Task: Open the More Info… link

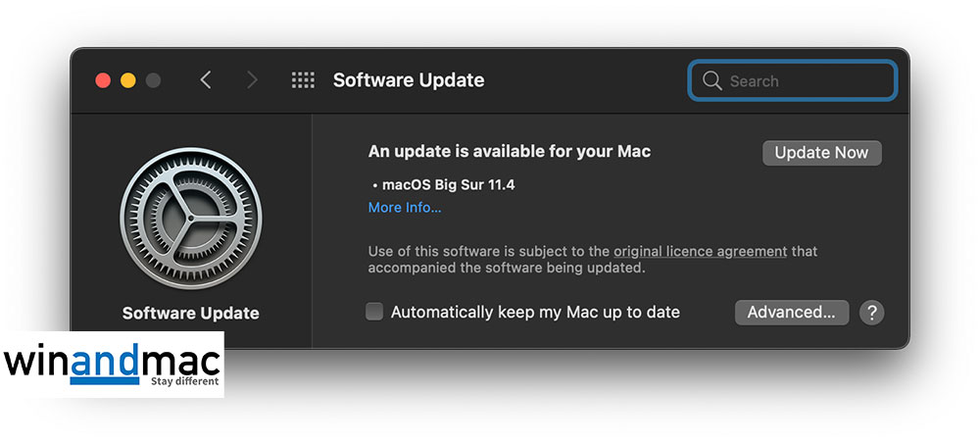Action: 405,208
